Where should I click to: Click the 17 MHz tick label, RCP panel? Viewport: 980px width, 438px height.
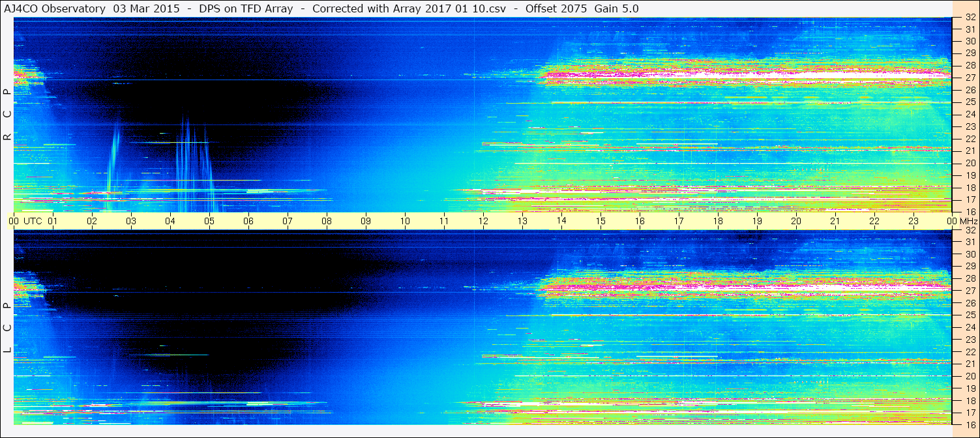[970, 199]
